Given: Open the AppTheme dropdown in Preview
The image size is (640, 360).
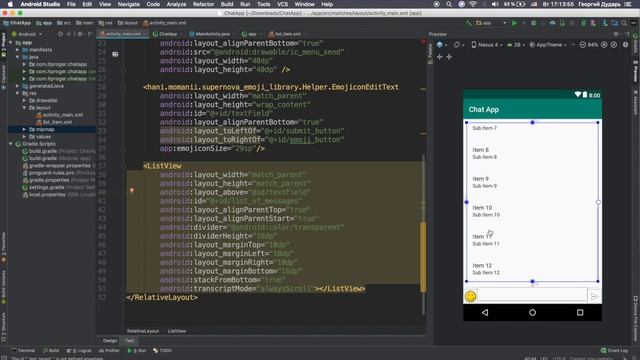Looking at the screenshot, I should tap(548, 45).
